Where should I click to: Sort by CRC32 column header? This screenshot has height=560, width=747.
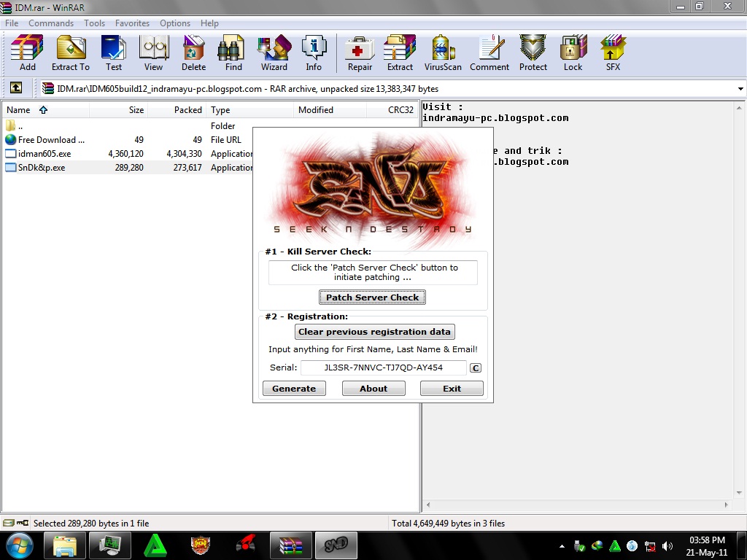point(392,110)
